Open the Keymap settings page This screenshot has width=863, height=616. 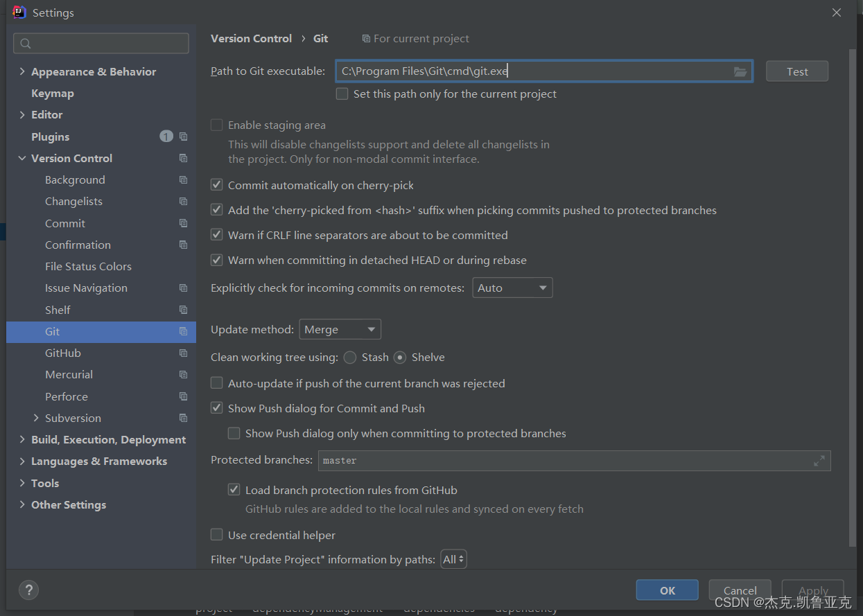tap(53, 93)
